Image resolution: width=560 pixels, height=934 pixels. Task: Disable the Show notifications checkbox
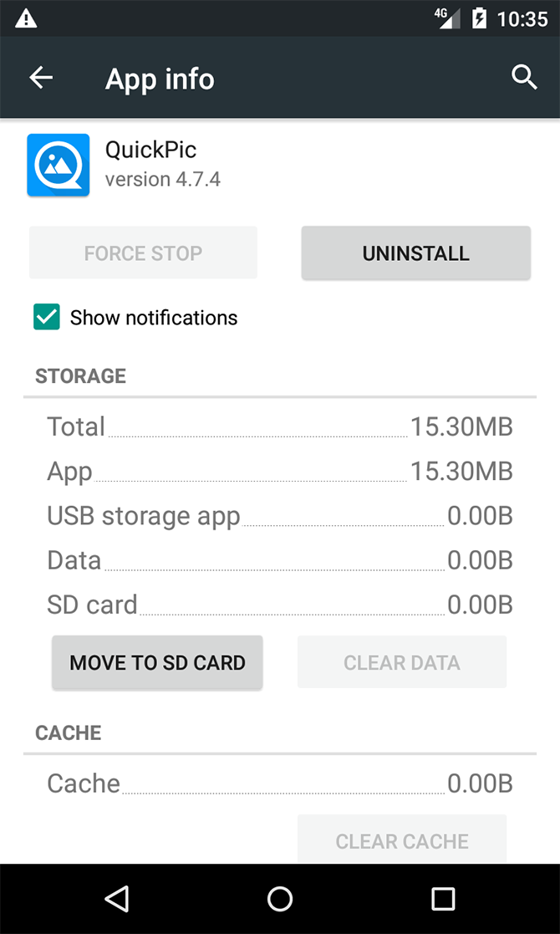46,317
